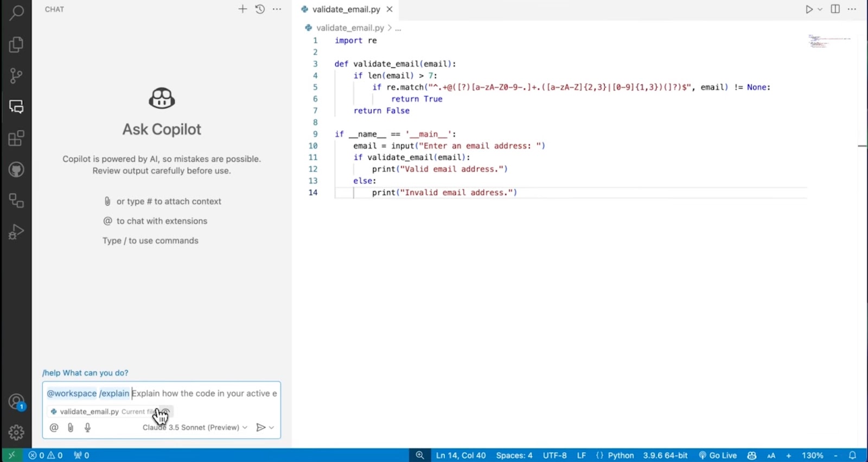Select Python interpreter 3.9.6 64-bit
Viewport: 868px width, 462px height.
coord(665,455)
